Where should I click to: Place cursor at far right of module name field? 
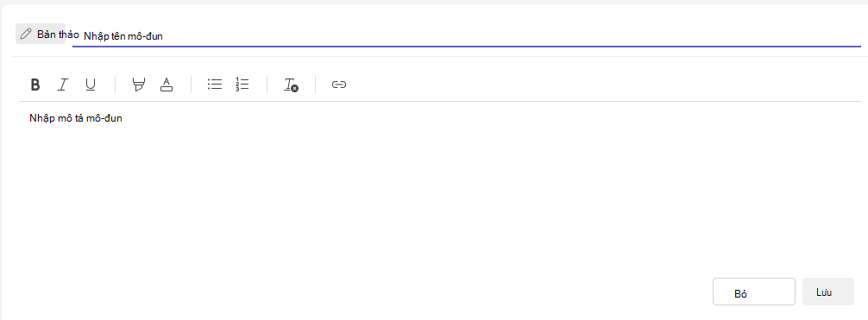[852, 36]
